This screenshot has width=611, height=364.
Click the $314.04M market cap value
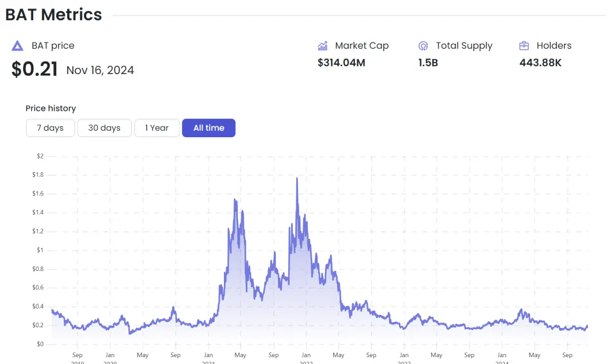(341, 63)
